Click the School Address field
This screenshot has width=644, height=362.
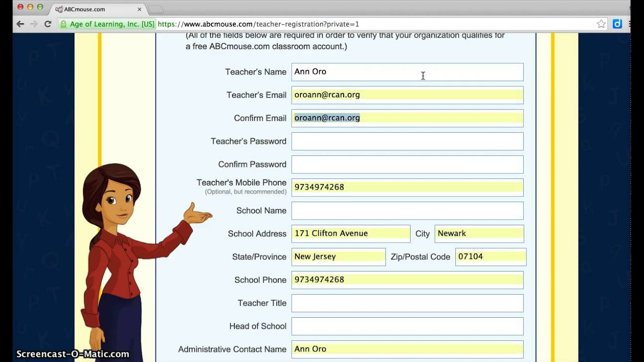(x=351, y=234)
